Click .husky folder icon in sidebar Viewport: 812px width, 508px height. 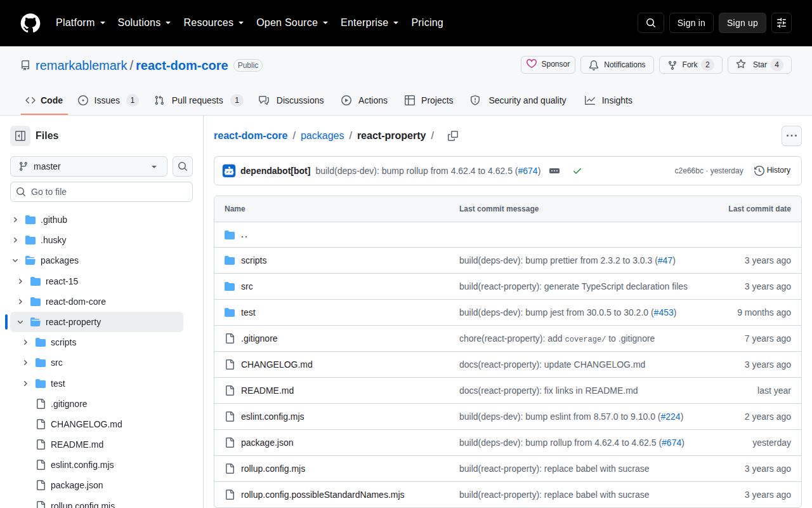coord(30,240)
